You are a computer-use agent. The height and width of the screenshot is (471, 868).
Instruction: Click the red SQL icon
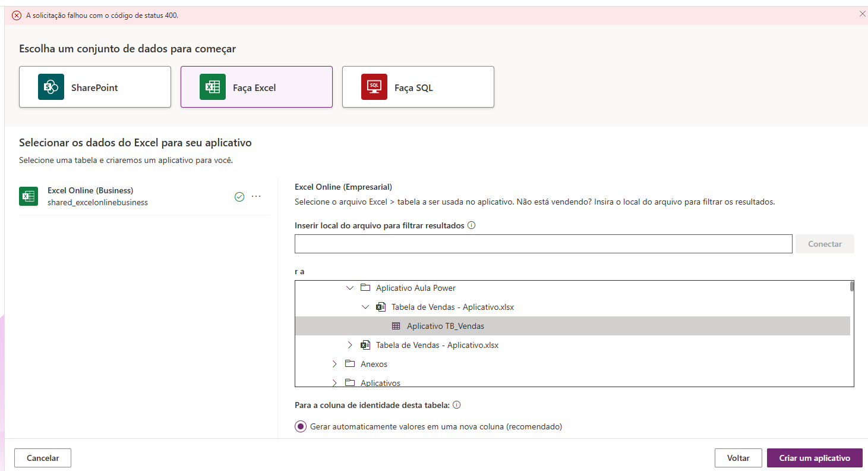[x=374, y=87]
